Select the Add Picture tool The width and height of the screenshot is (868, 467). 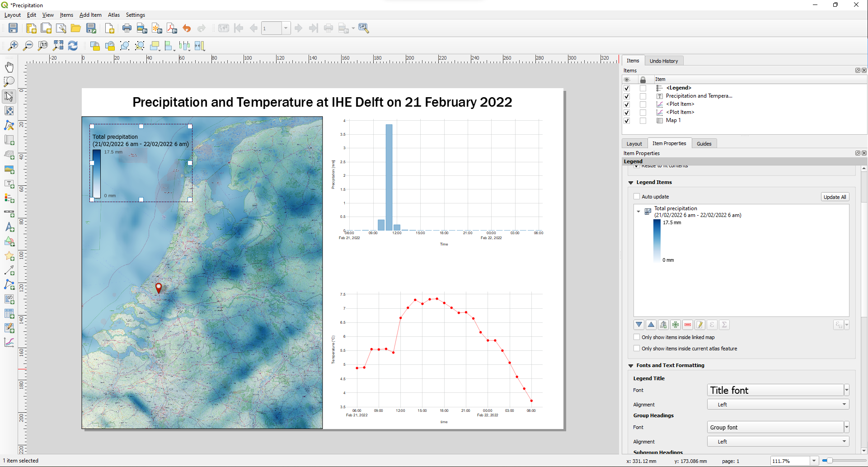[x=9, y=170]
